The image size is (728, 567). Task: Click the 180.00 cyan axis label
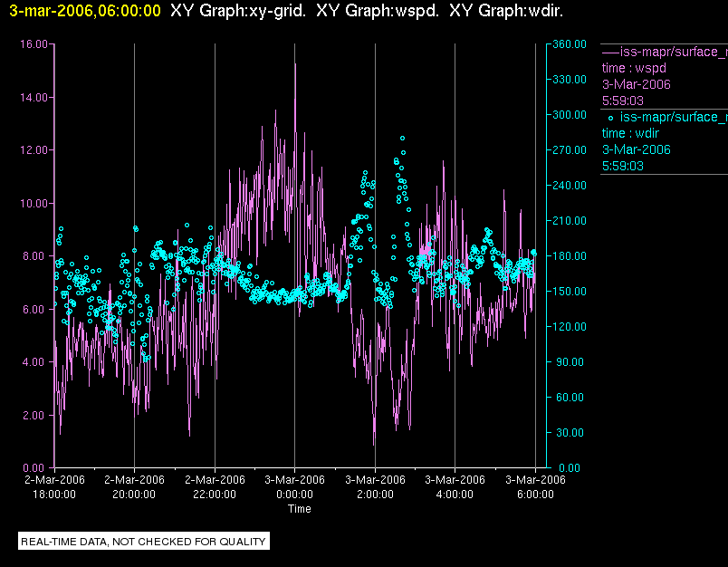(x=570, y=255)
